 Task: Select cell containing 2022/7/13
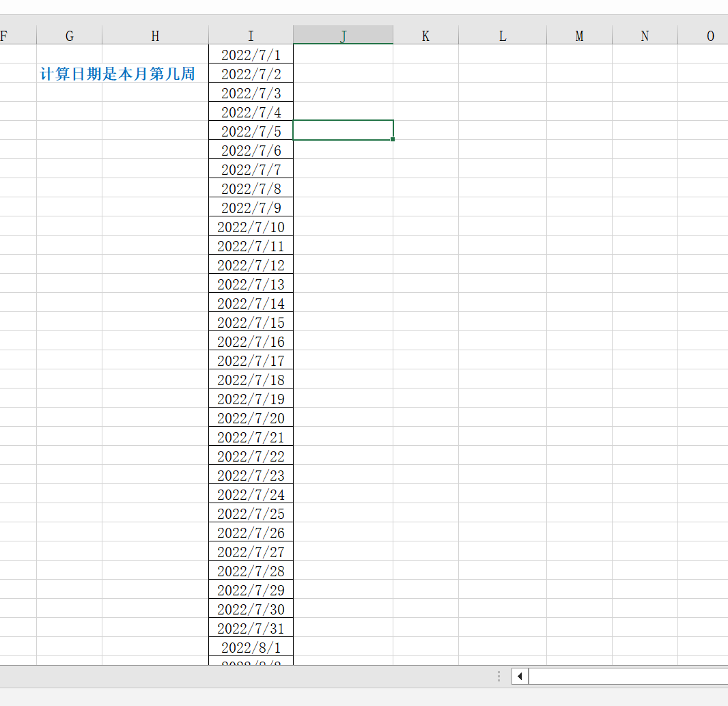click(251, 283)
